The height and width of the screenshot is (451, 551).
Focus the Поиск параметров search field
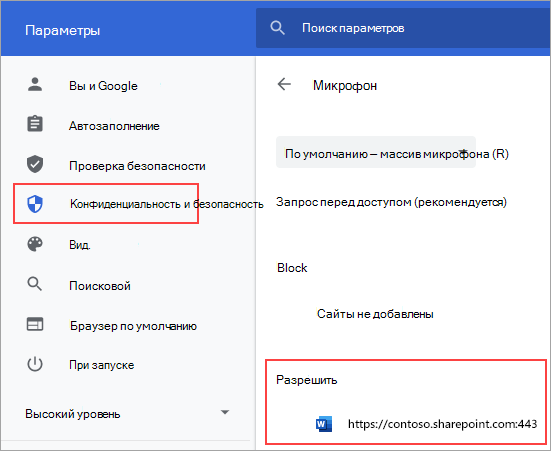point(403,28)
